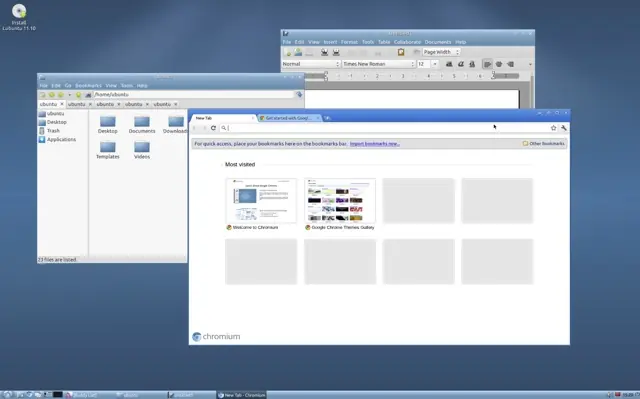Open Applications in the file manager sidebar
This screenshot has height=399, width=640.
[57, 139]
